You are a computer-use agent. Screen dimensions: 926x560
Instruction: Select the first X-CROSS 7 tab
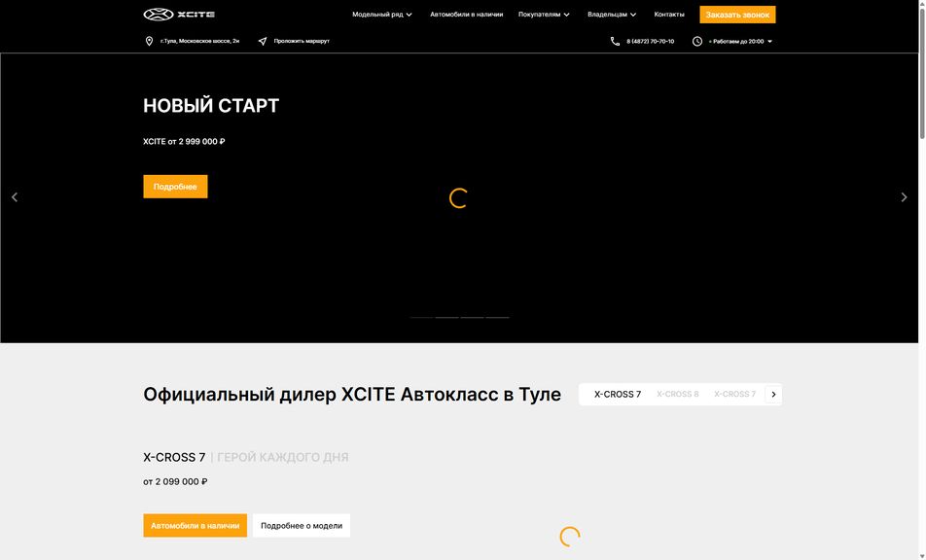[617, 394]
